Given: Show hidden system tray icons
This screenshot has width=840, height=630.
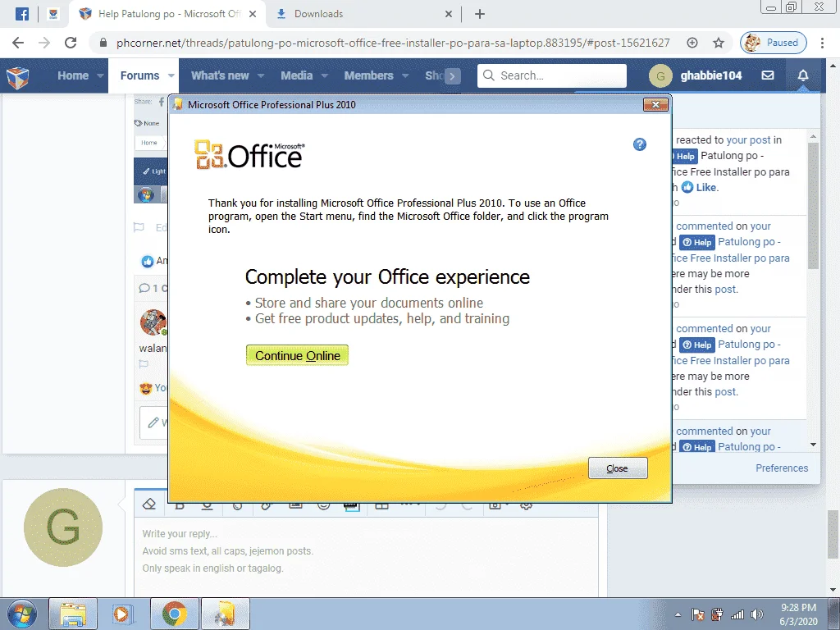Looking at the screenshot, I should (678, 615).
